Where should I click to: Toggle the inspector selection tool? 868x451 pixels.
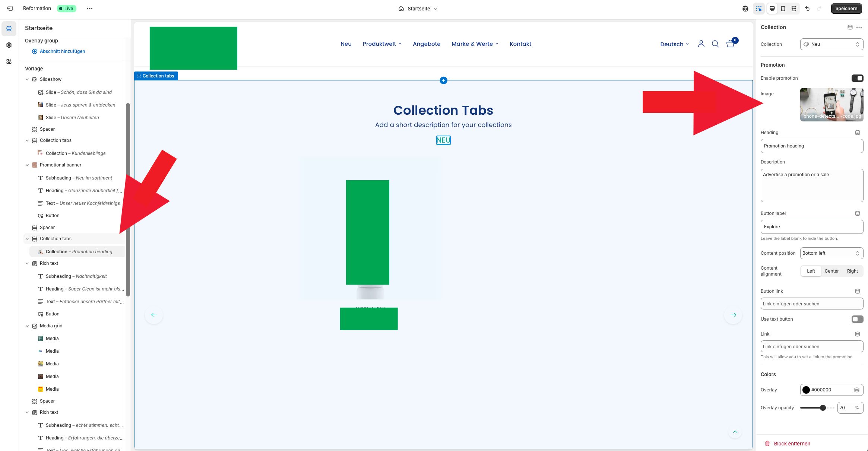click(759, 9)
